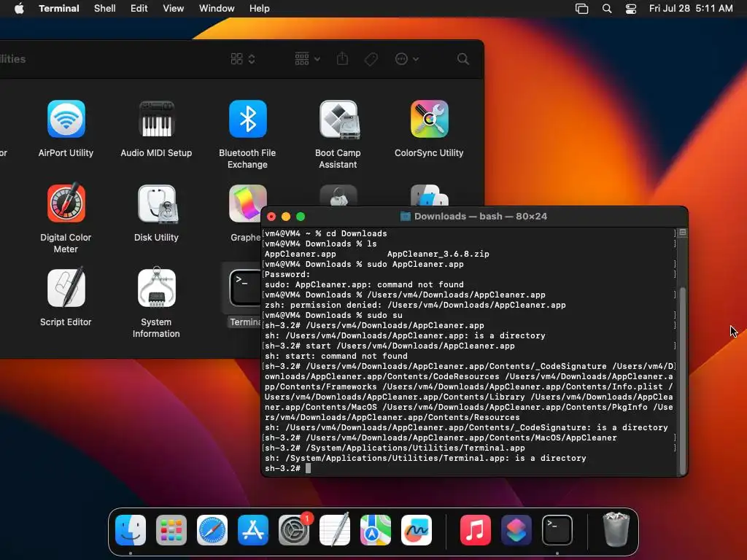Select the Terminal icon in Utilities folder
Screen dimensions: 747x560
[244, 287]
